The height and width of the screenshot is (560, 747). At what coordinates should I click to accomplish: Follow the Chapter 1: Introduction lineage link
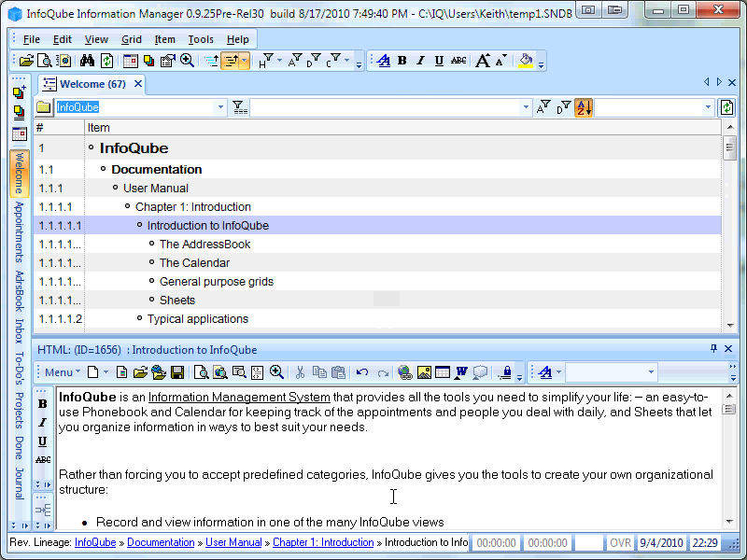pos(323,542)
